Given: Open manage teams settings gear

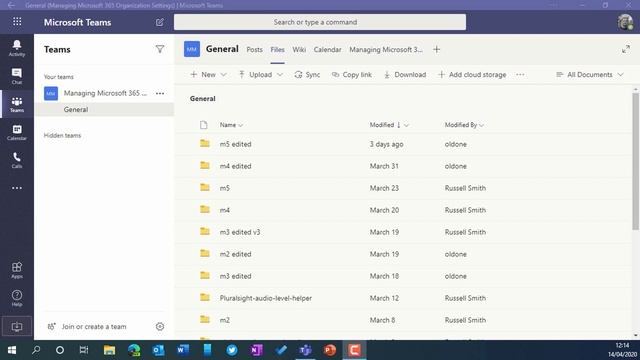Looking at the screenshot, I should (x=160, y=327).
